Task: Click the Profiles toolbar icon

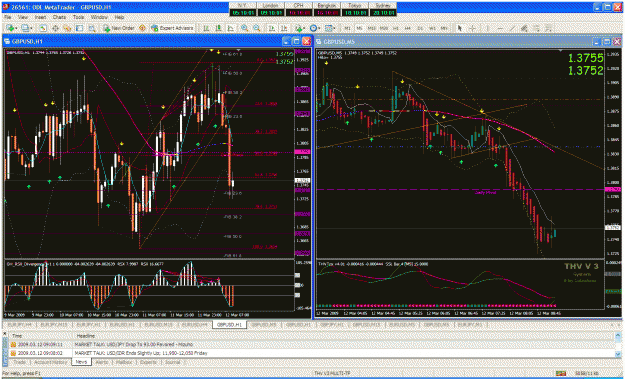Action: click(25, 28)
